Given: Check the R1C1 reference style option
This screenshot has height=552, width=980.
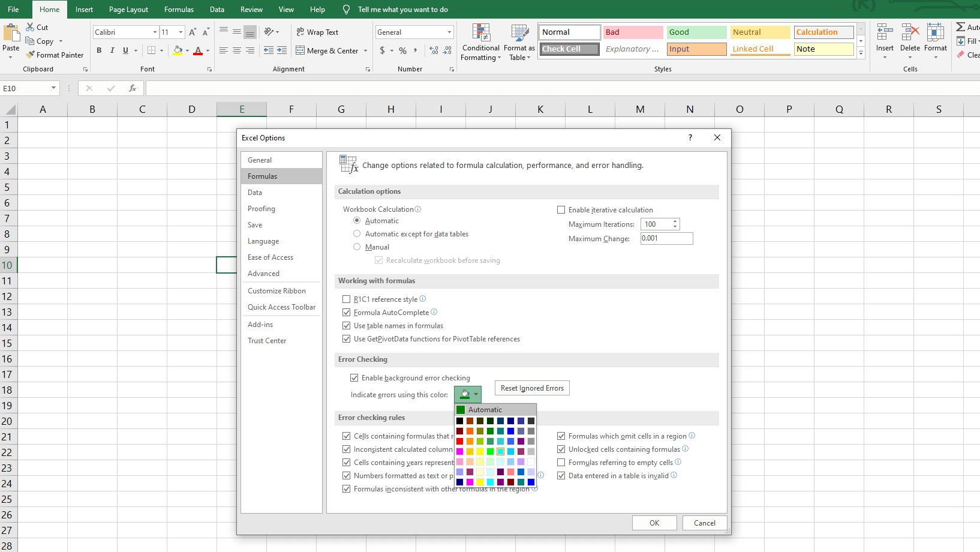Looking at the screenshot, I should [347, 299].
